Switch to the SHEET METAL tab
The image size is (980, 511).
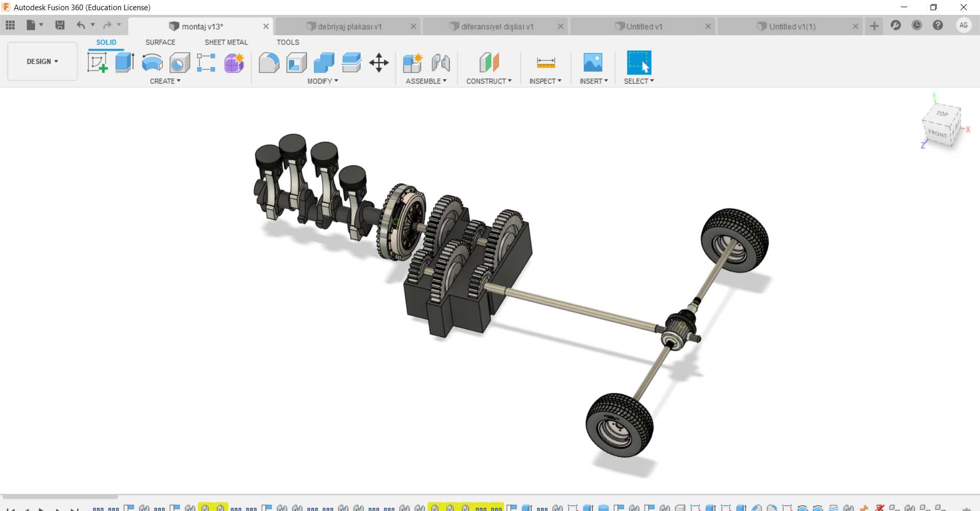pyautogui.click(x=226, y=42)
